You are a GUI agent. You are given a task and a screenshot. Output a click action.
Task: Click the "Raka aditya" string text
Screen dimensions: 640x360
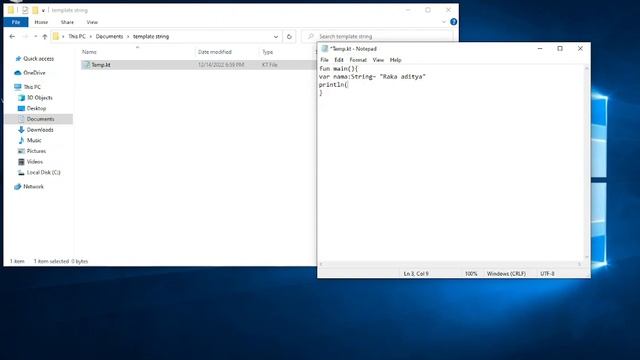pos(402,76)
